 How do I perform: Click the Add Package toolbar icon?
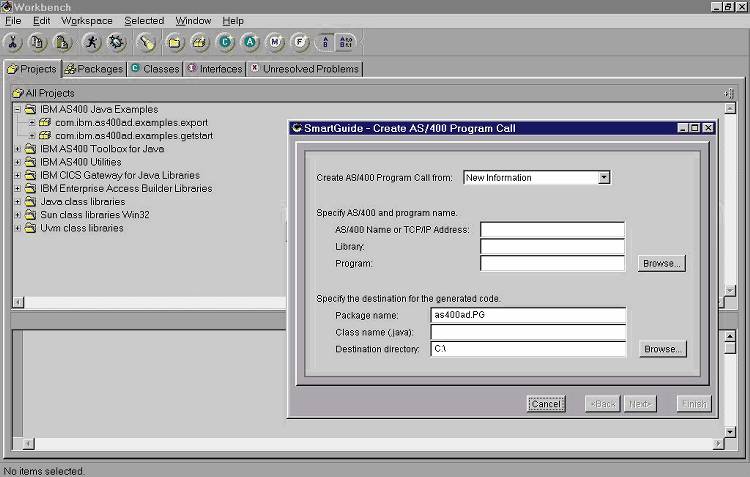pyautogui.click(x=199, y=43)
